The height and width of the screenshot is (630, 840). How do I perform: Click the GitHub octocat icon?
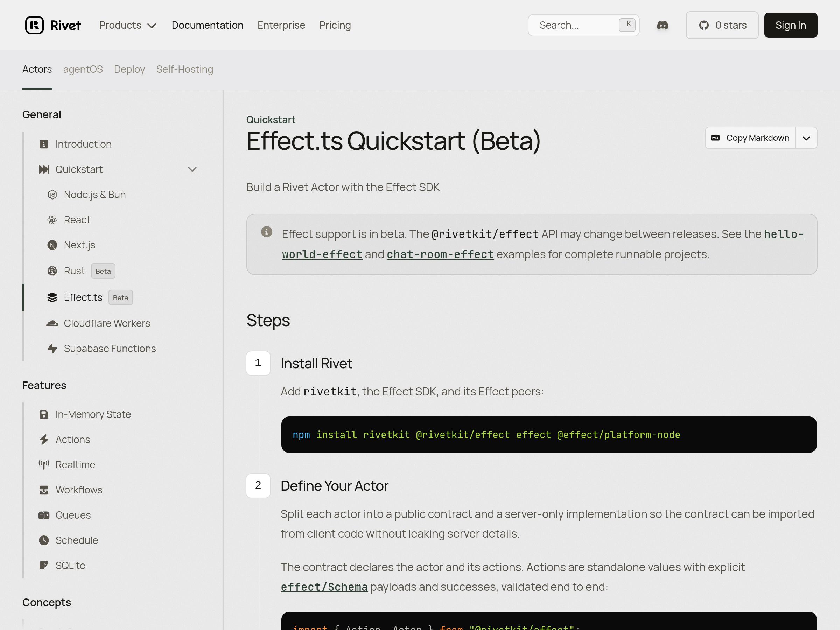point(704,25)
